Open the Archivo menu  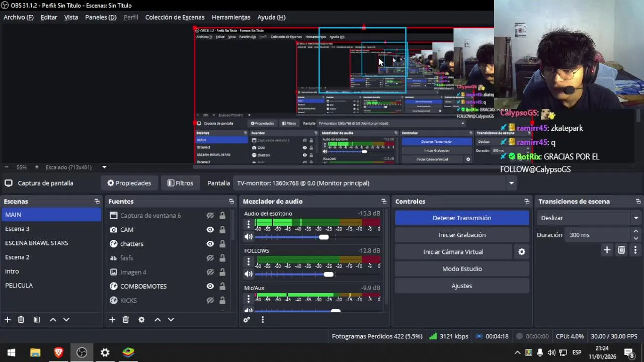point(19,17)
